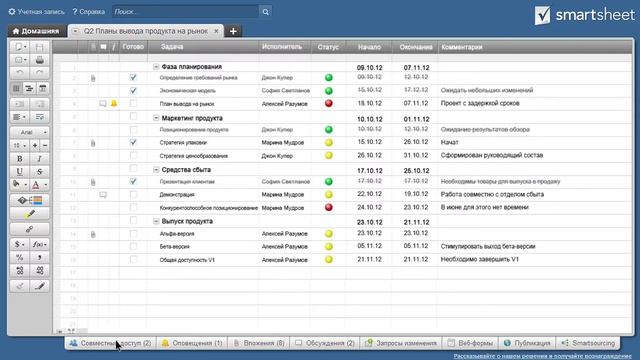Screen dimensions: 640x360
Task: Increase font size with plus button
Action: [35, 145]
